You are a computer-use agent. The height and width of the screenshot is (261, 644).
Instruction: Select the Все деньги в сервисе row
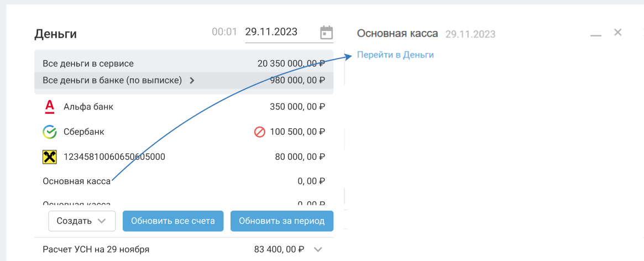pos(184,64)
